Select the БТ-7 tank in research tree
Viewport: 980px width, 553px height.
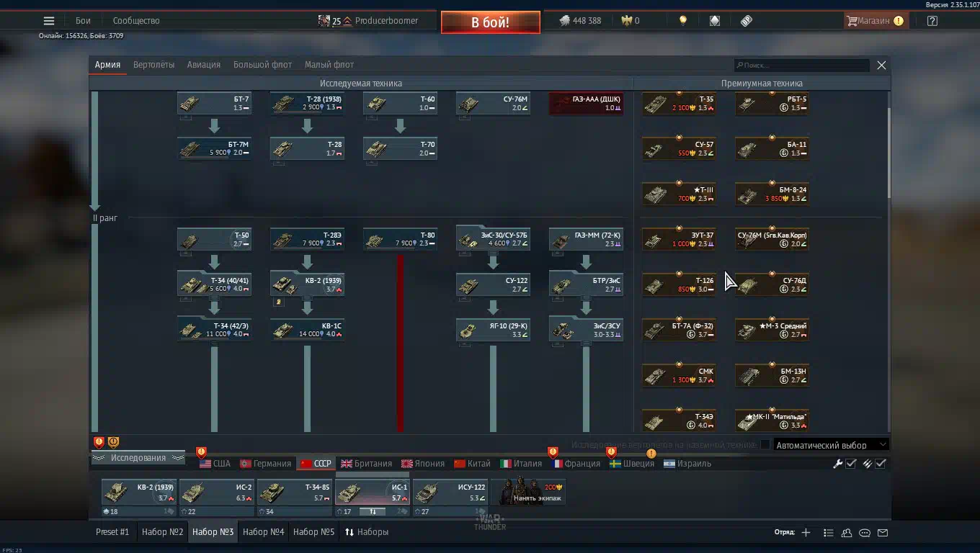pos(214,103)
